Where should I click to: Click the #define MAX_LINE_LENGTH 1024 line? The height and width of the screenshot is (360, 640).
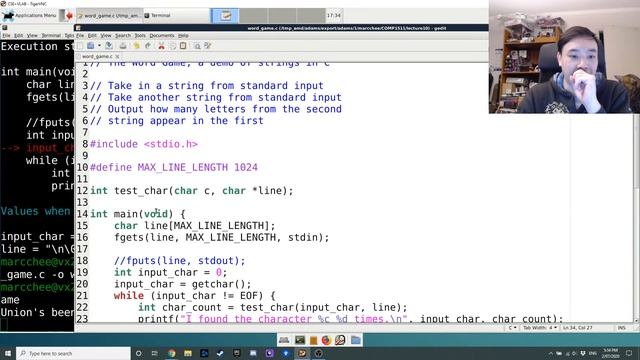pos(173,167)
